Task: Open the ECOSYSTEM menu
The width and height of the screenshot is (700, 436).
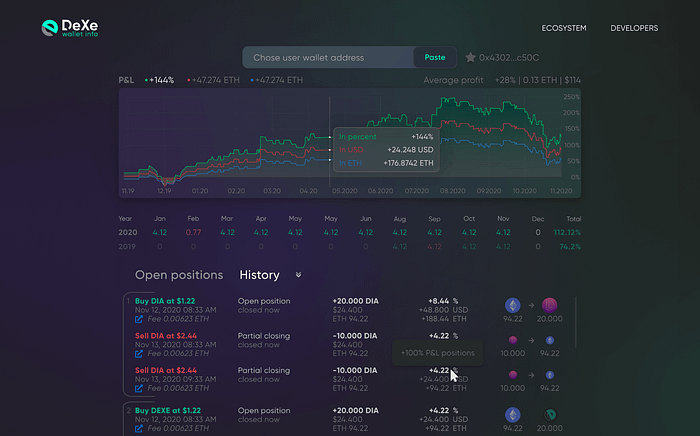Action: pos(564,28)
